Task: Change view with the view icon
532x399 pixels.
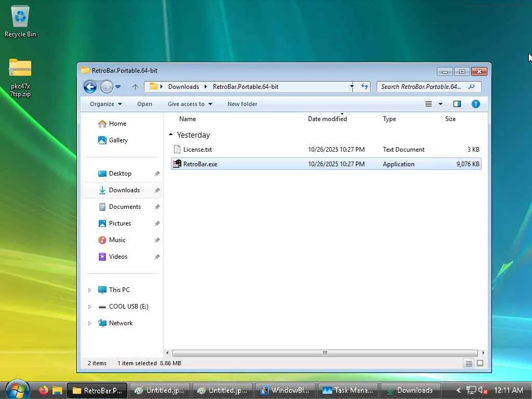Action: [x=429, y=104]
